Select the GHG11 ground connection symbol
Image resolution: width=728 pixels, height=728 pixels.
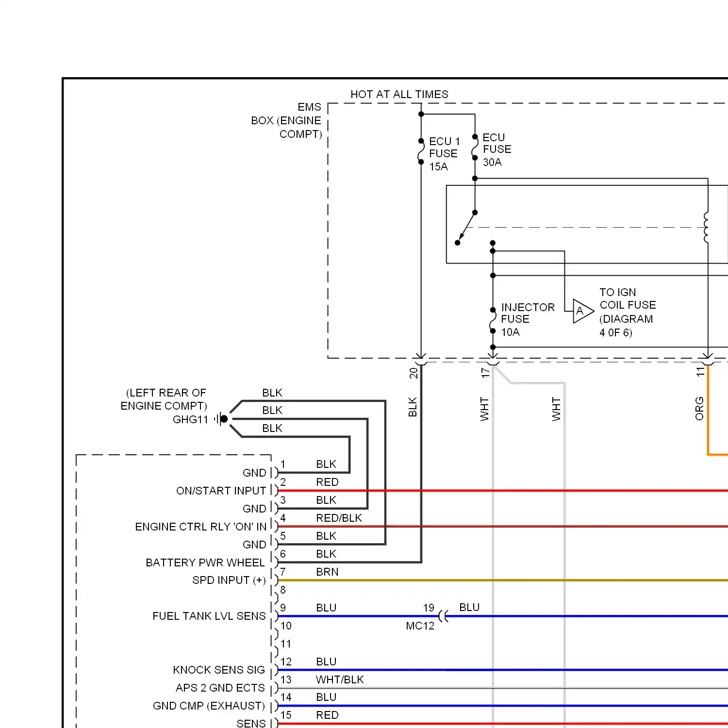coord(222,418)
